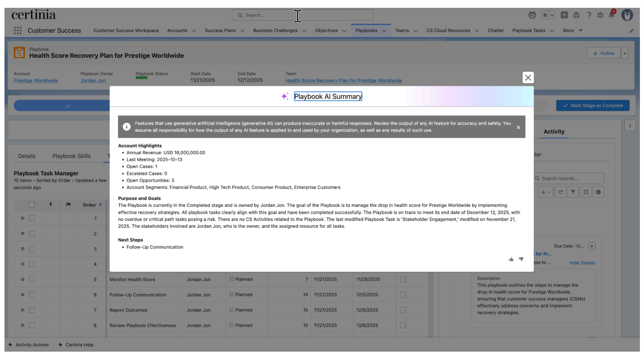Give thumbs down to the AI summary
This screenshot has width=644, height=355.
(521, 259)
